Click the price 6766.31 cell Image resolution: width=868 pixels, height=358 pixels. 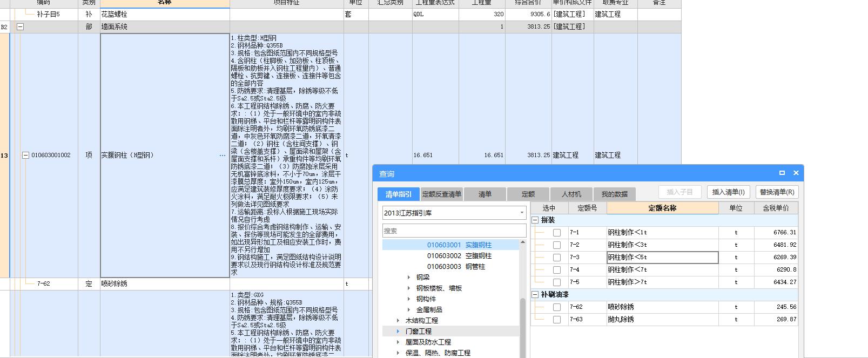776,233
